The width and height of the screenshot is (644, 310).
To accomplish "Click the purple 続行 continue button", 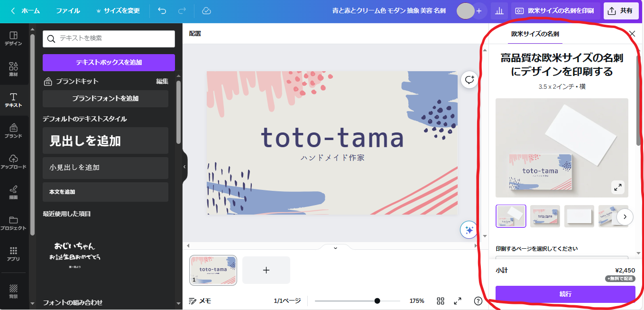I will (x=565, y=294).
